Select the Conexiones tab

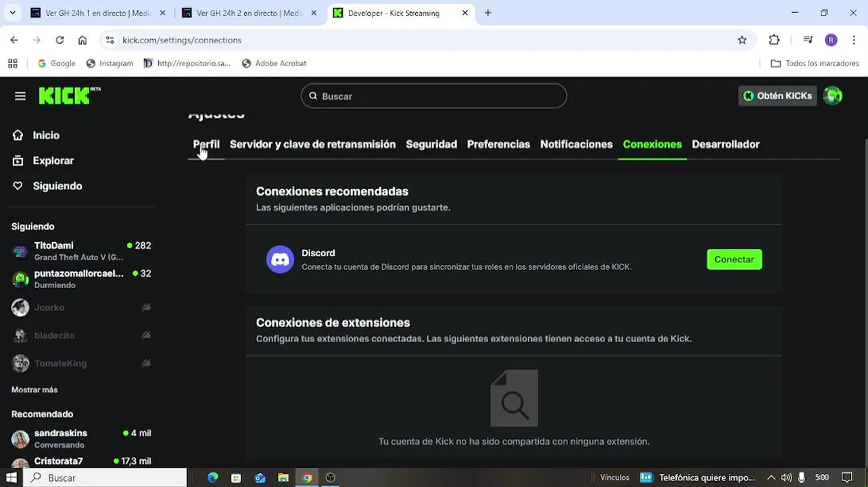(652, 144)
